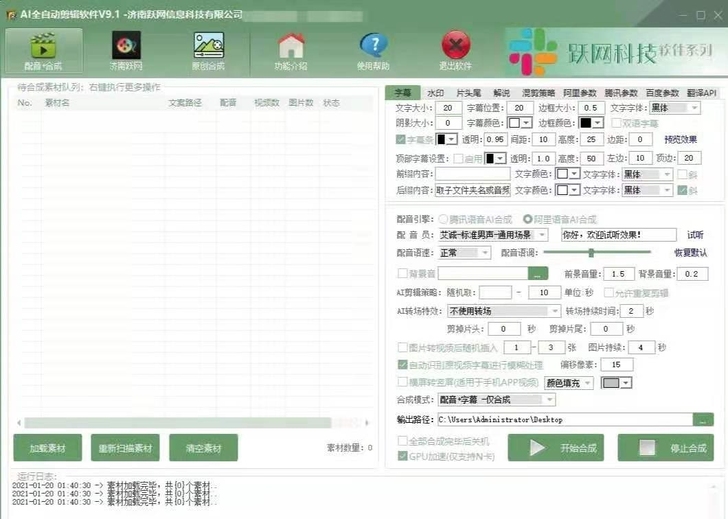
Task: Uncheck the 斜 box in the 后缀内容 row
Action: coord(682,190)
